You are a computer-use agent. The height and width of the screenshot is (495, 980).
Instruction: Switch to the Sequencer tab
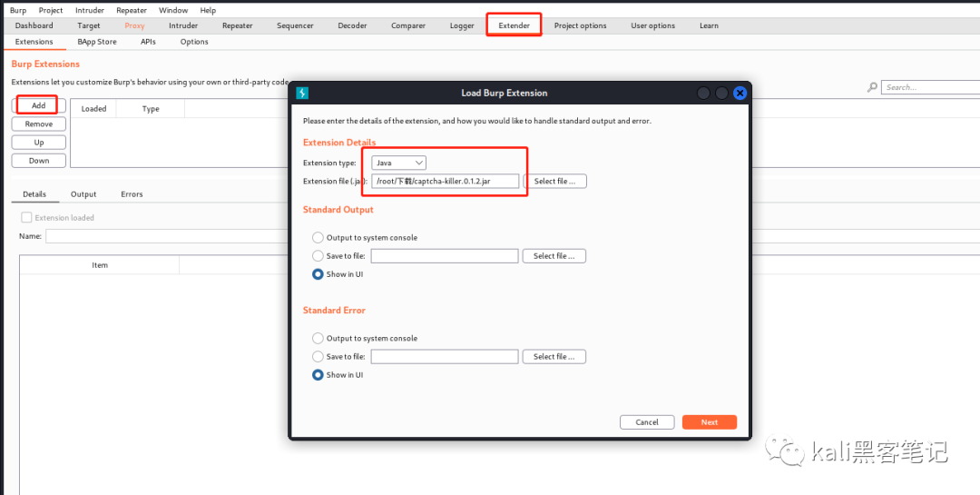295,25
